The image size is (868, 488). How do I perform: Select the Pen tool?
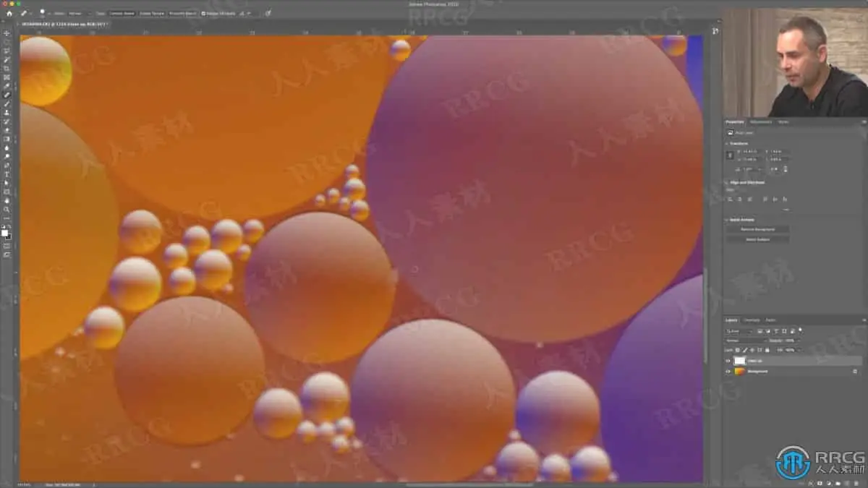[7, 166]
